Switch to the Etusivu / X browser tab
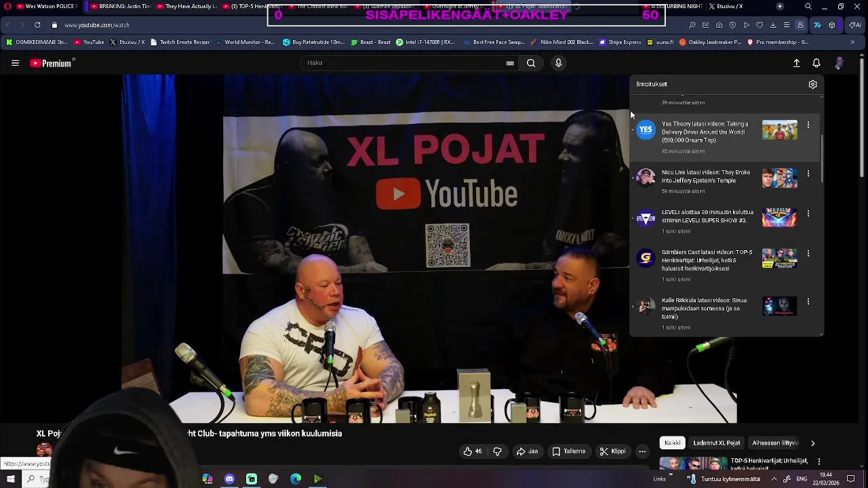 [726, 6]
